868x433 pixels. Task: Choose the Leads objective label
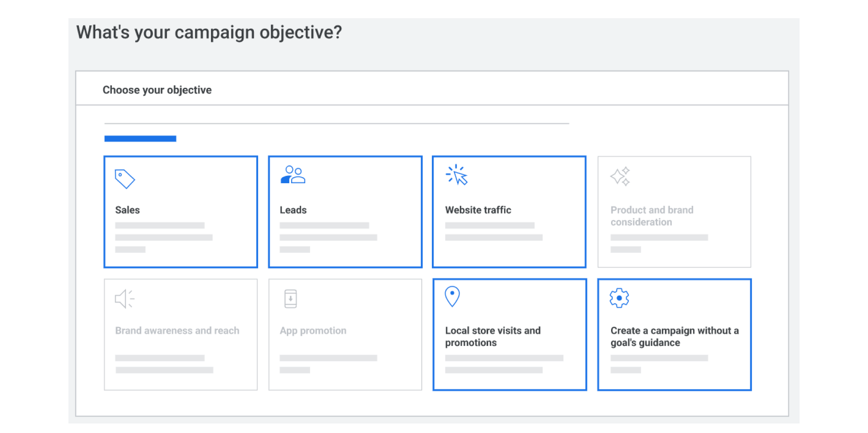point(293,210)
